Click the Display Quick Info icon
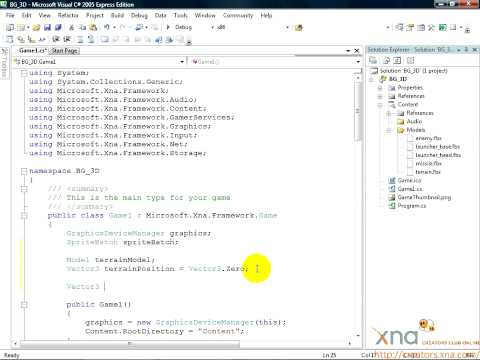480x360 pixels. pyautogui.click(x=31, y=40)
